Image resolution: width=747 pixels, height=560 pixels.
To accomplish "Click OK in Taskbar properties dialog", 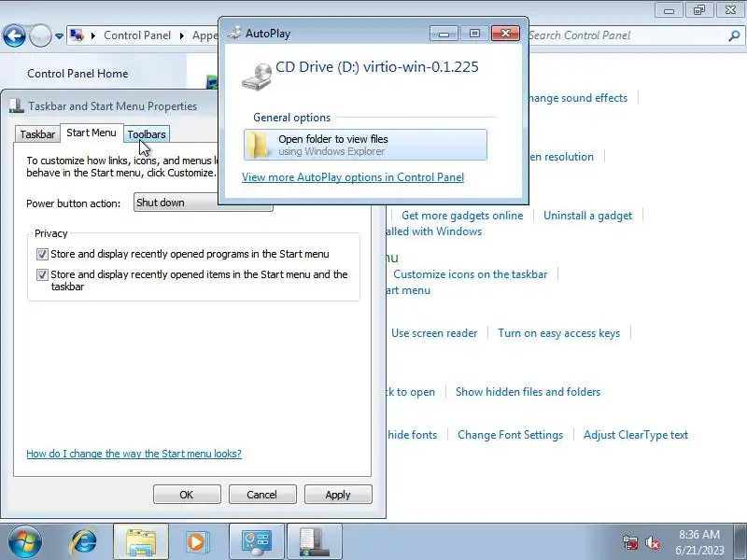I will 187,495.
